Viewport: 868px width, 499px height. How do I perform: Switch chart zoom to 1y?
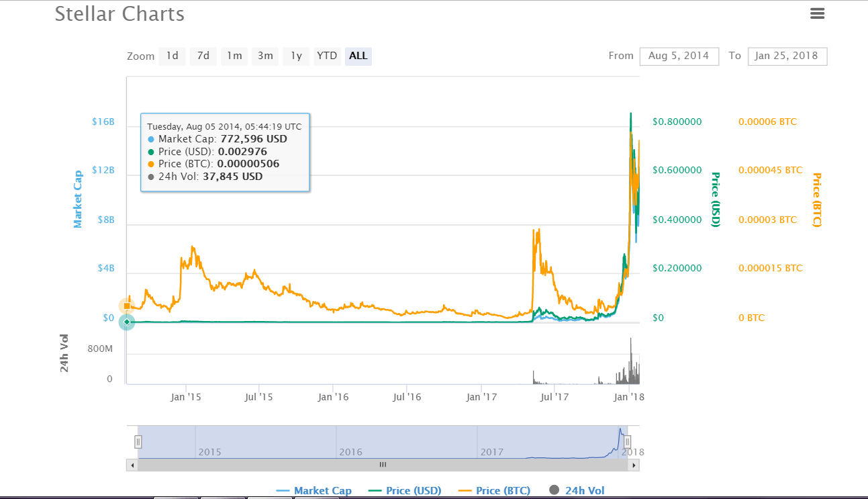coord(296,56)
